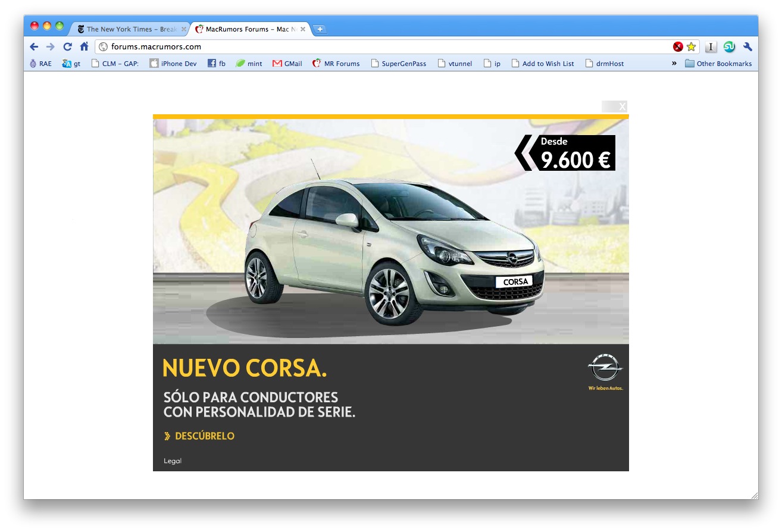Open a new tab

(320, 29)
